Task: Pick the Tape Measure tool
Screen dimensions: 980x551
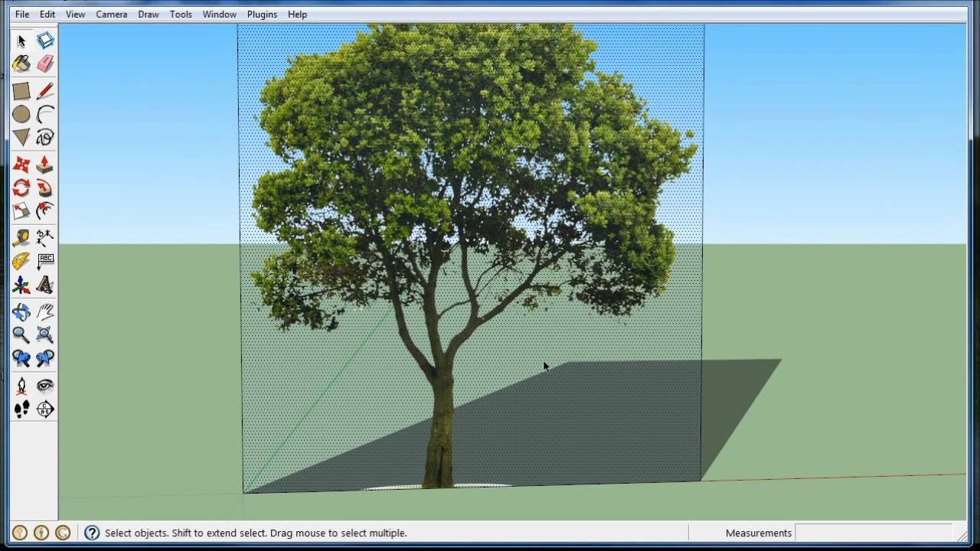Action: click(21, 238)
